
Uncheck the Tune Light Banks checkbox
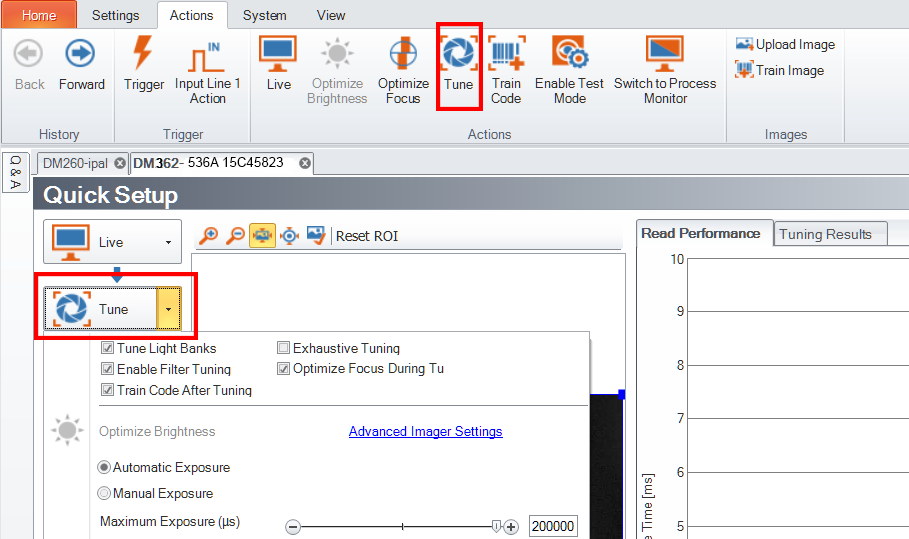pos(108,349)
